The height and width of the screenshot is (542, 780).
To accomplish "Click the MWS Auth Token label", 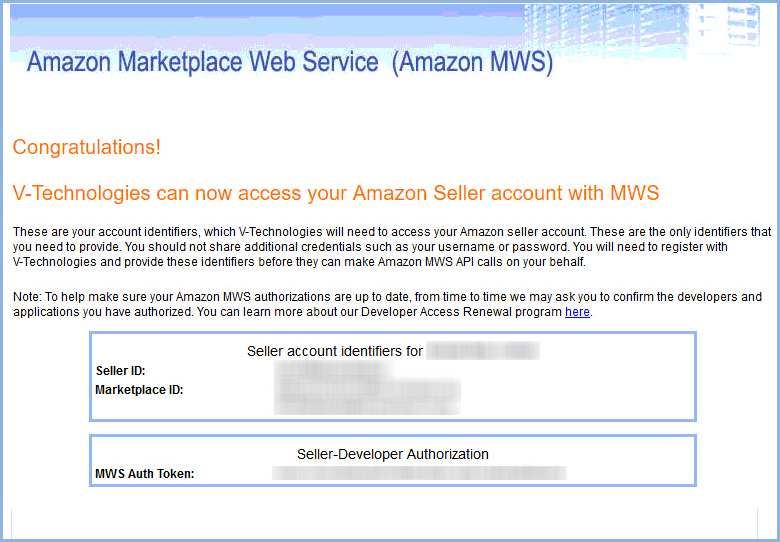I will point(145,474).
